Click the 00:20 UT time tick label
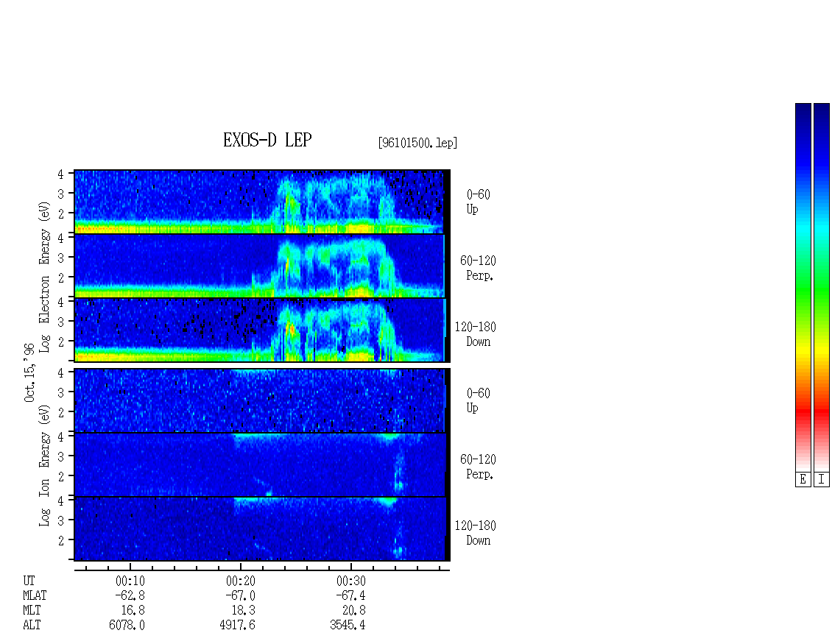This screenshot has width=832, height=644. [240, 581]
